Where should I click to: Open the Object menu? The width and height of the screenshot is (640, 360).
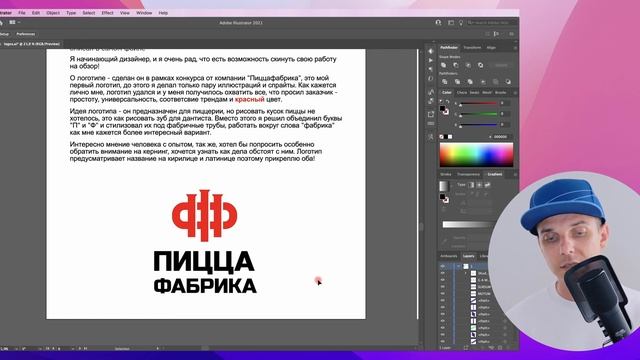(x=53, y=13)
